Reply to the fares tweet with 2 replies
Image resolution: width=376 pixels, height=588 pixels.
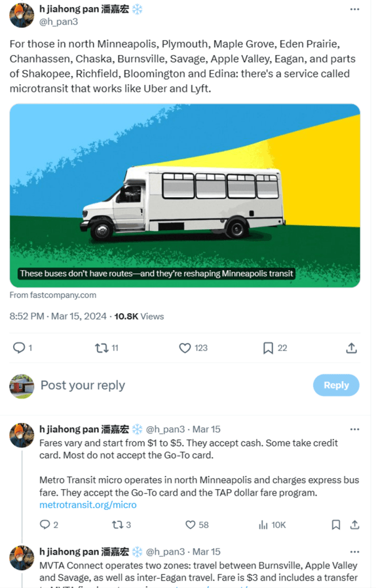coord(45,525)
